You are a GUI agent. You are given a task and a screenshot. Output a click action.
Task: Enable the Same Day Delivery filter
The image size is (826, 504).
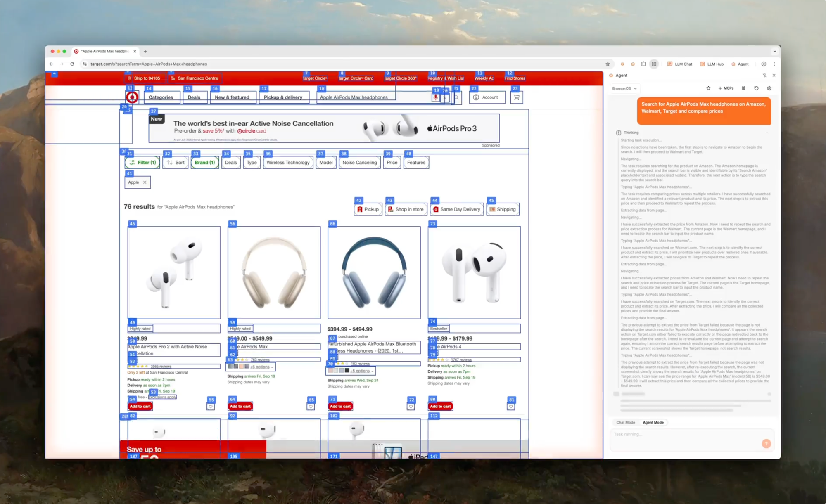456,209
